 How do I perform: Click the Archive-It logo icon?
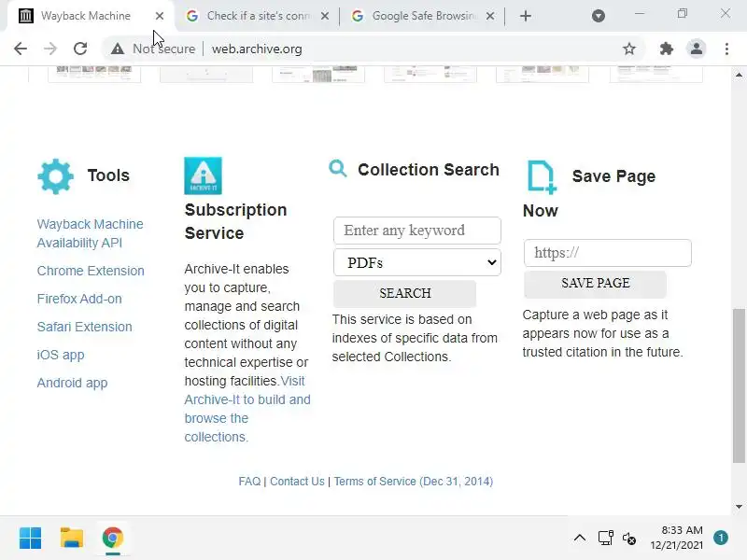click(x=203, y=175)
